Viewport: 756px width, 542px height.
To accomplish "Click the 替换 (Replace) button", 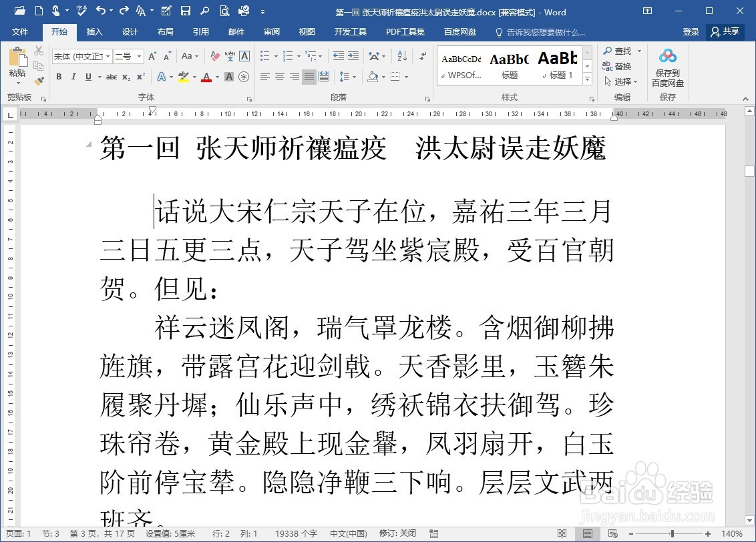I will click(x=617, y=66).
